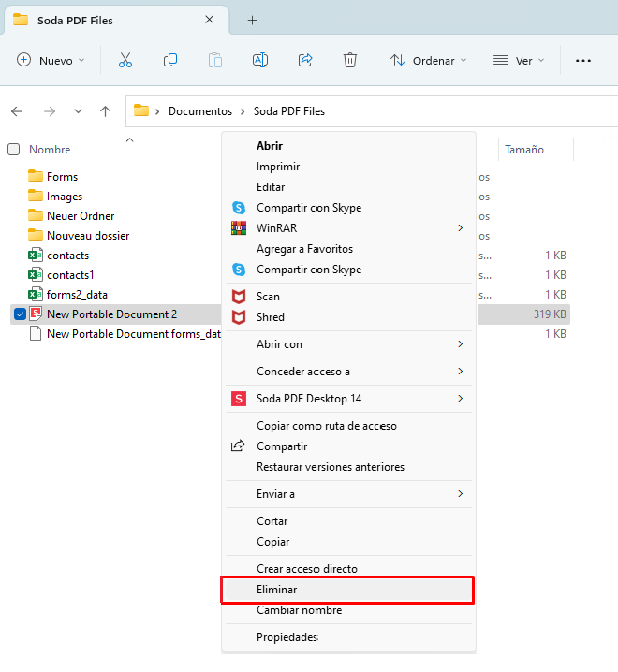
Task: Sort by the Nombre column header
Action: 50,150
